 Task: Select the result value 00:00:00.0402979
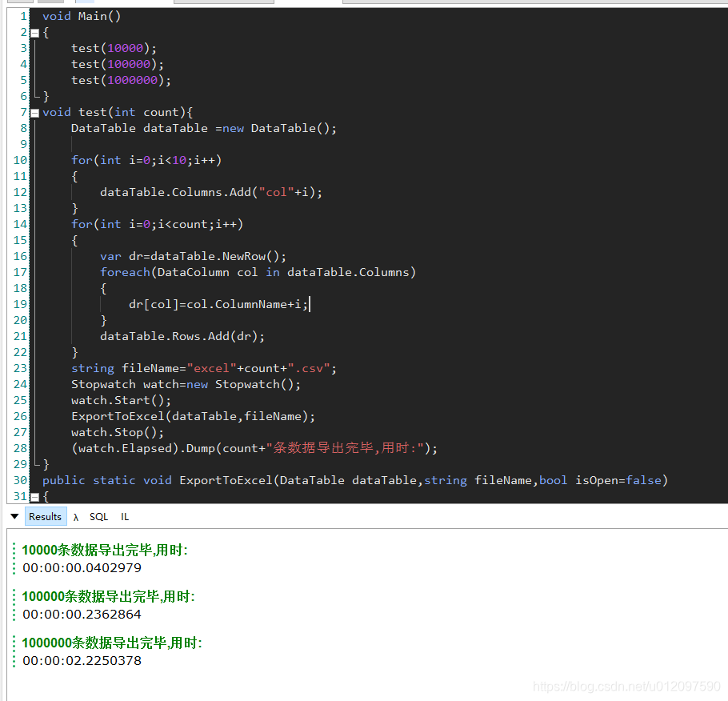tap(82, 568)
